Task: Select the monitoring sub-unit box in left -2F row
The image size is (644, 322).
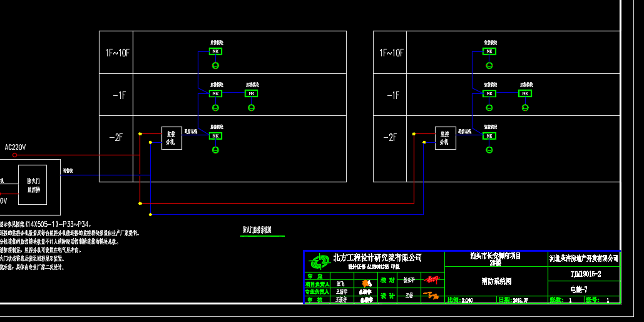Action: point(171,138)
